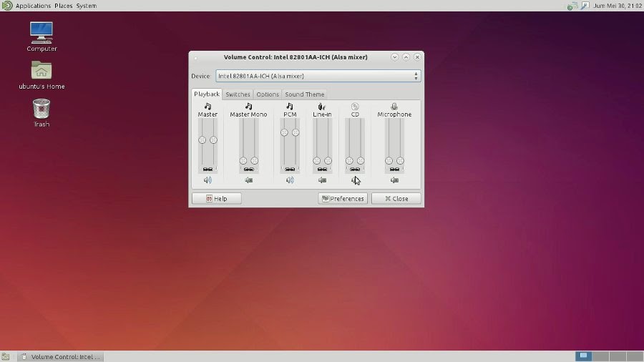The height and width of the screenshot is (362, 644).
Task: Open the Applications menu
Action: click(33, 6)
